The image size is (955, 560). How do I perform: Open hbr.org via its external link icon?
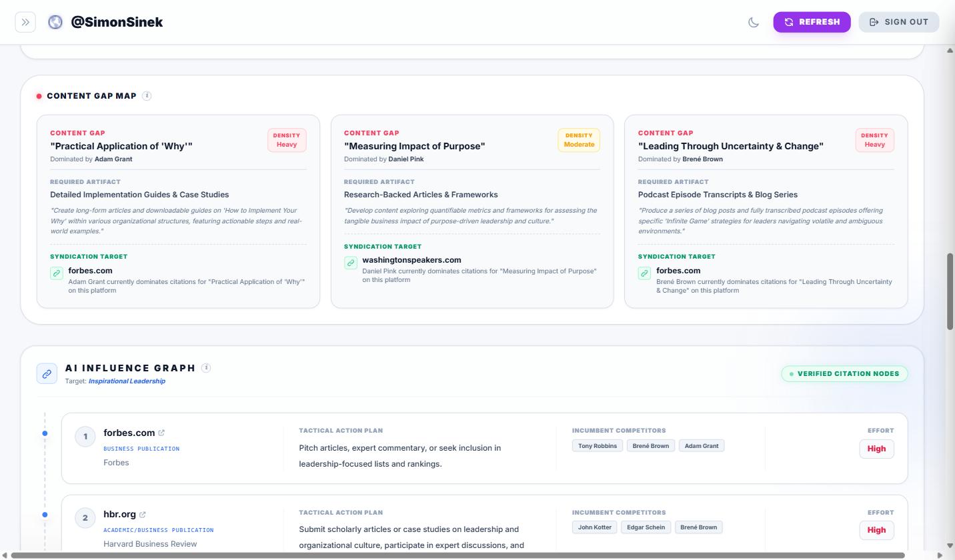coord(143,514)
